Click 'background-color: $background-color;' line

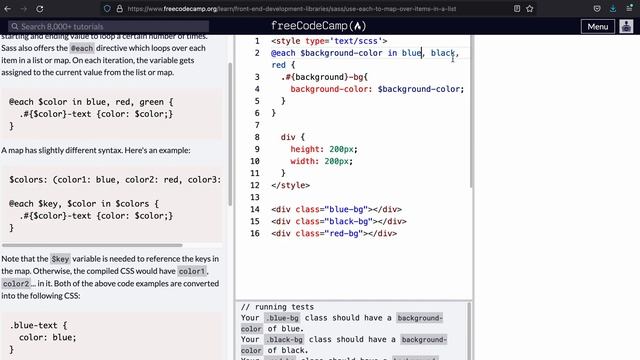pos(377,89)
